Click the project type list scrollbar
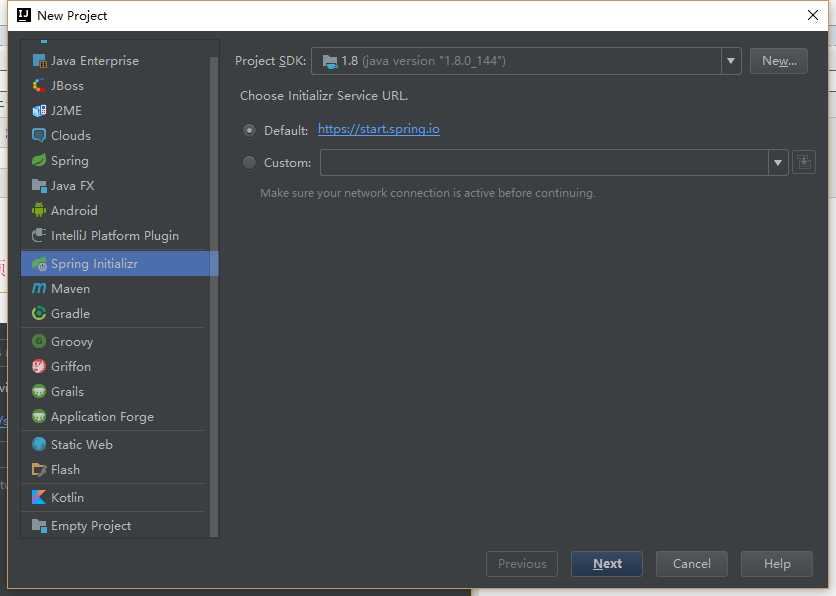Viewport: 836px width, 596px height. pos(214,296)
